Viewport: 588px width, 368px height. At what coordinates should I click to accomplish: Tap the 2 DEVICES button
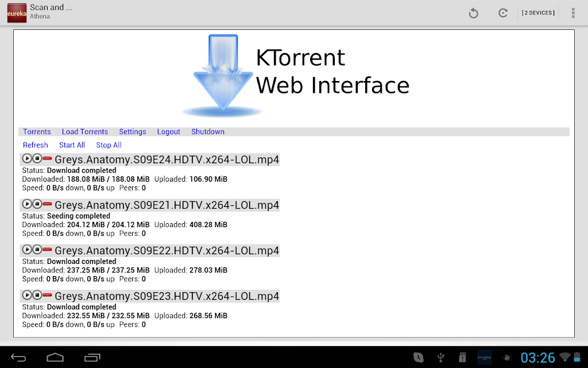coord(538,13)
